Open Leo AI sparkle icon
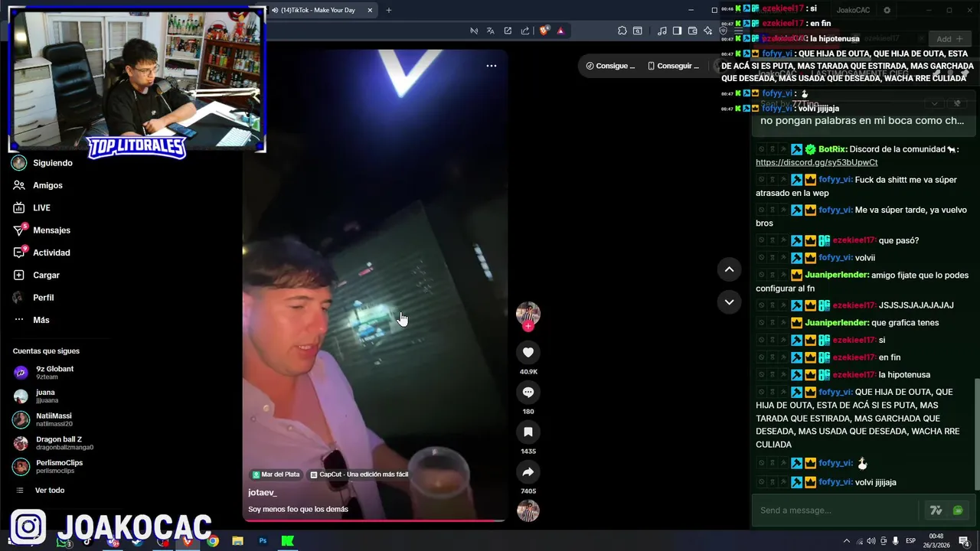 tap(708, 31)
